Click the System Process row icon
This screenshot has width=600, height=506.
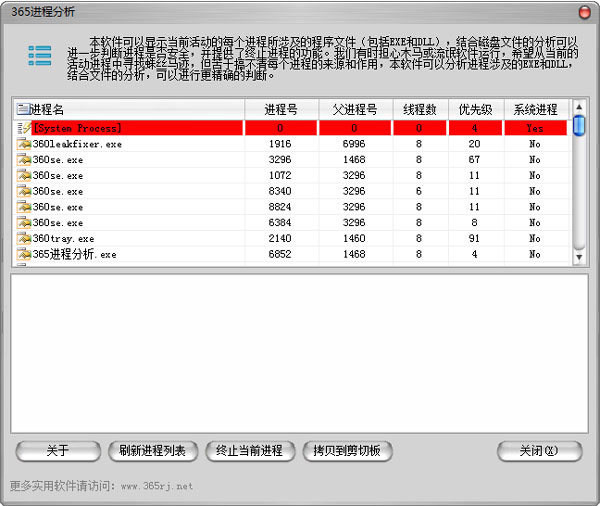[x=24, y=128]
